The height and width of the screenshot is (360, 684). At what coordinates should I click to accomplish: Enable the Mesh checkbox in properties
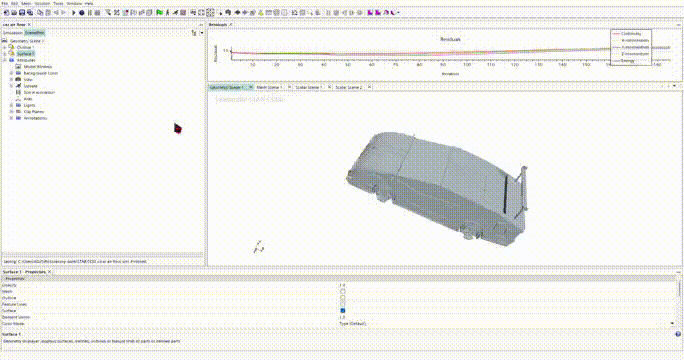pos(342,291)
